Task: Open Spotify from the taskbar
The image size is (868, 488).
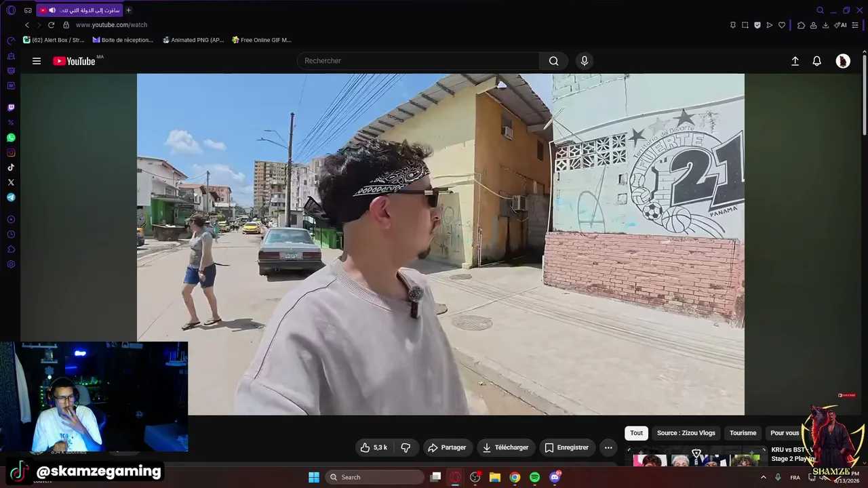Action: (534, 477)
